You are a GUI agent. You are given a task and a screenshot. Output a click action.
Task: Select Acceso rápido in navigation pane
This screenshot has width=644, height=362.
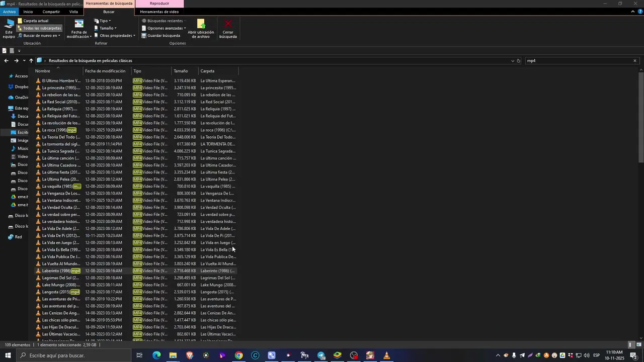pos(18,76)
